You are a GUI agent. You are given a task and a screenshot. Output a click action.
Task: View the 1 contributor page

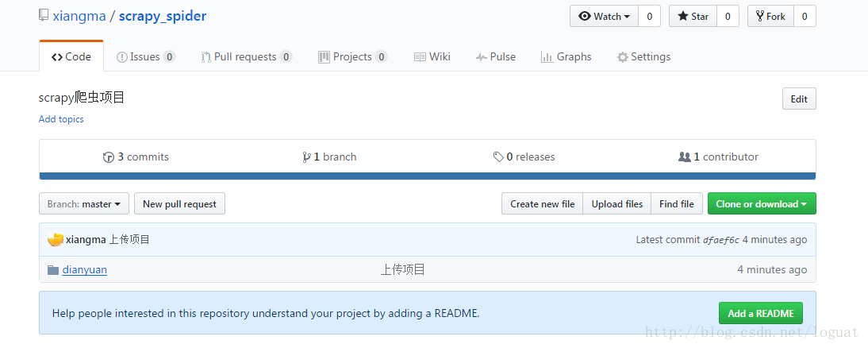point(718,157)
